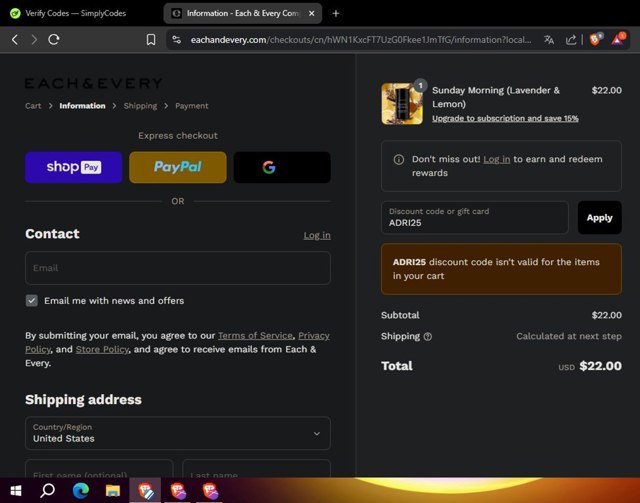Open a new browser tab

pyautogui.click(x=336, y=13)
